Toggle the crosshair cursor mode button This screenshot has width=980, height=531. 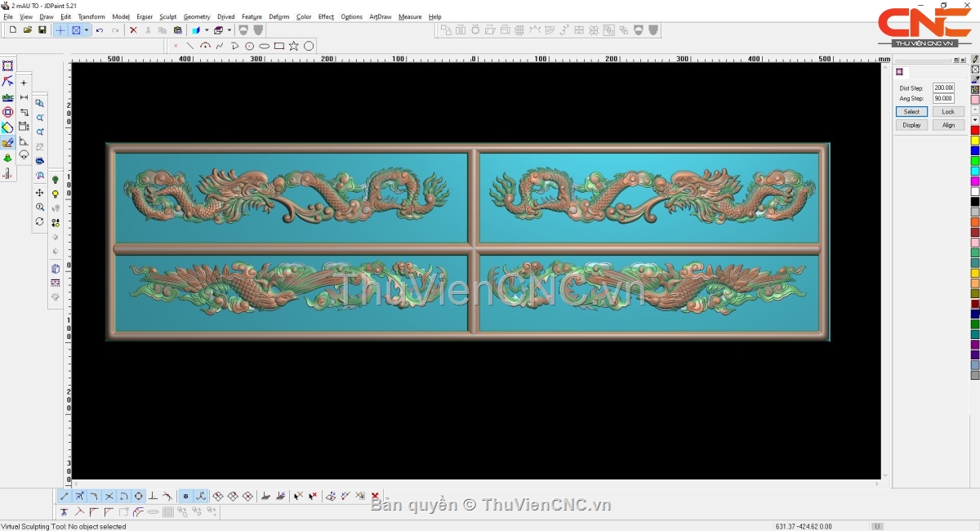(60, 30)
